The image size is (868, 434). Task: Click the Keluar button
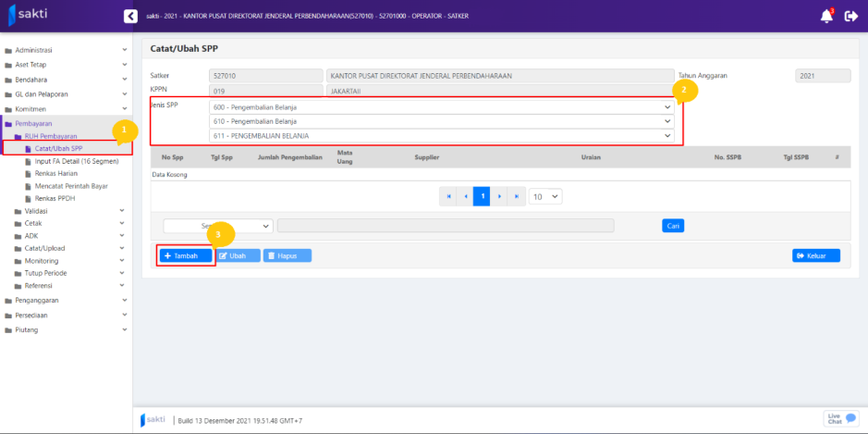click(815, 255)
